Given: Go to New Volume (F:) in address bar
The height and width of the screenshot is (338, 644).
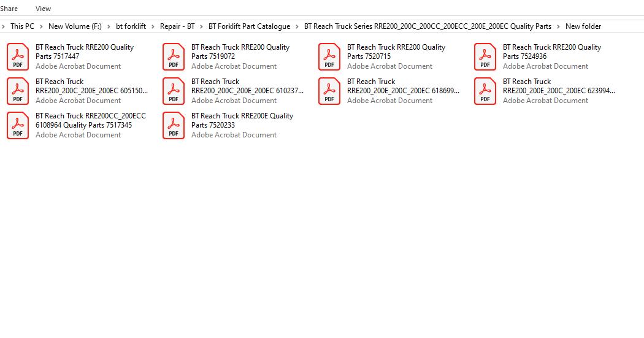Looking at the screenshot, I should pyautogui.click(x=75, y=26).
